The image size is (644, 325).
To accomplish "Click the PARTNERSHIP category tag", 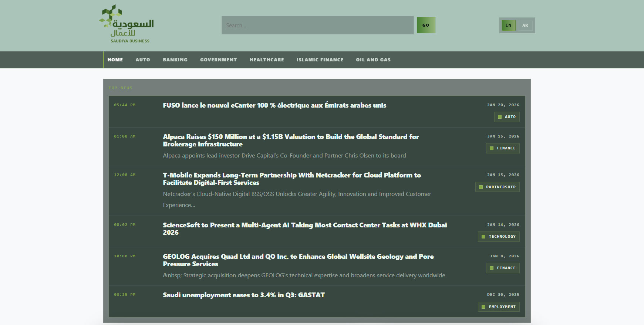I will pos(498,187).
